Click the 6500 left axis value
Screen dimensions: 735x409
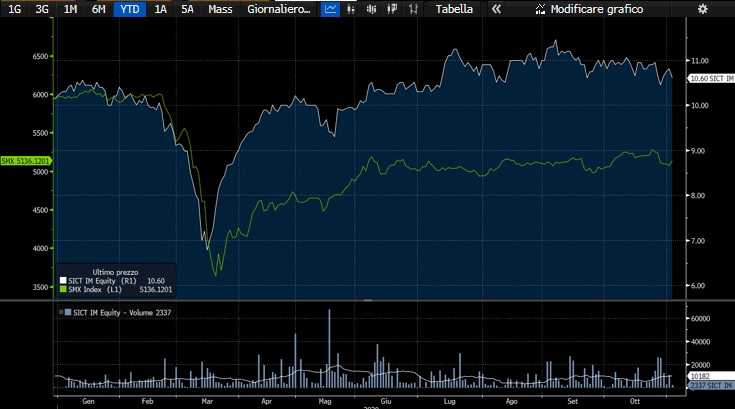click(40, 56)
